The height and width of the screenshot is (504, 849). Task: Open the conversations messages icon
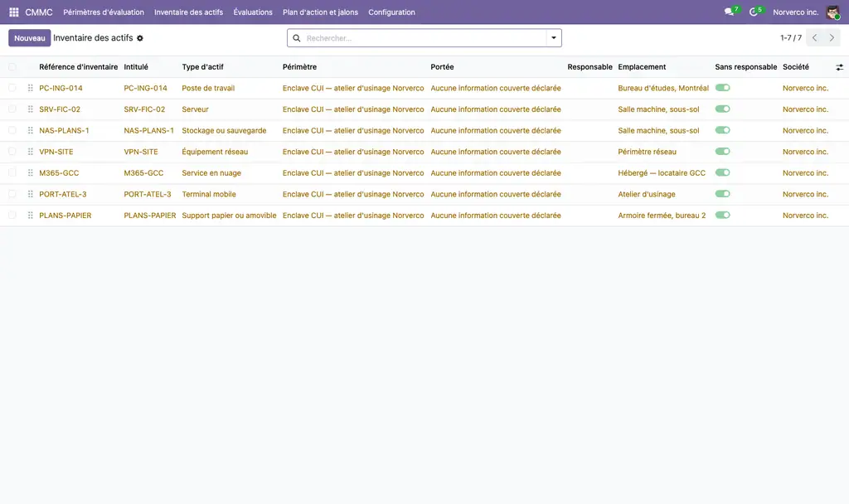coord(729,12)
